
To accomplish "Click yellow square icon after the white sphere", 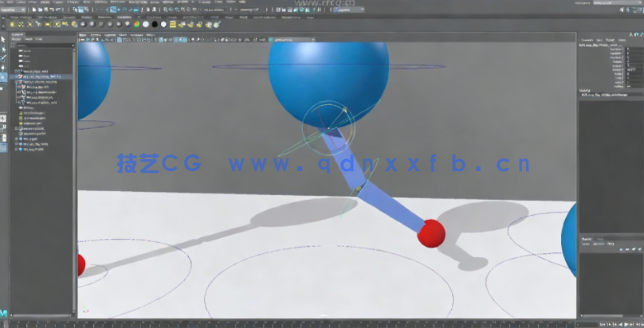I will coord(173,24).
